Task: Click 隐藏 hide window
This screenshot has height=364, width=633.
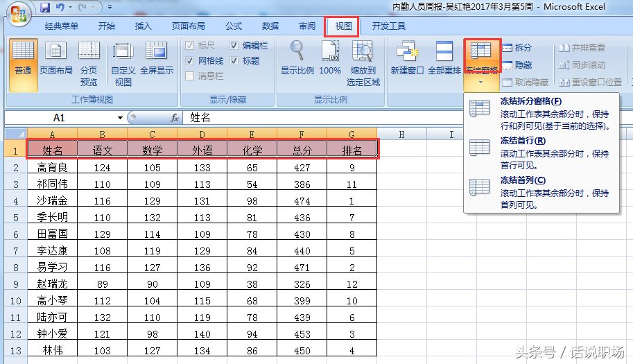Action: 517,65
